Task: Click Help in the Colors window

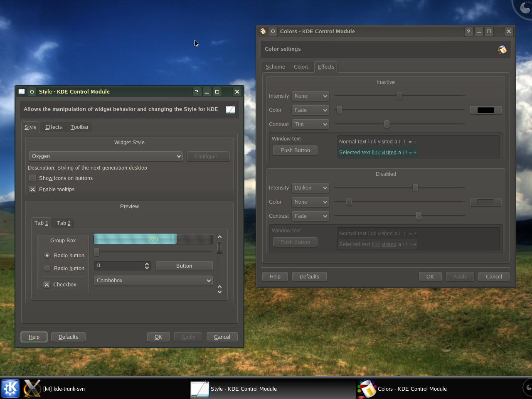Action: point(275,276)
